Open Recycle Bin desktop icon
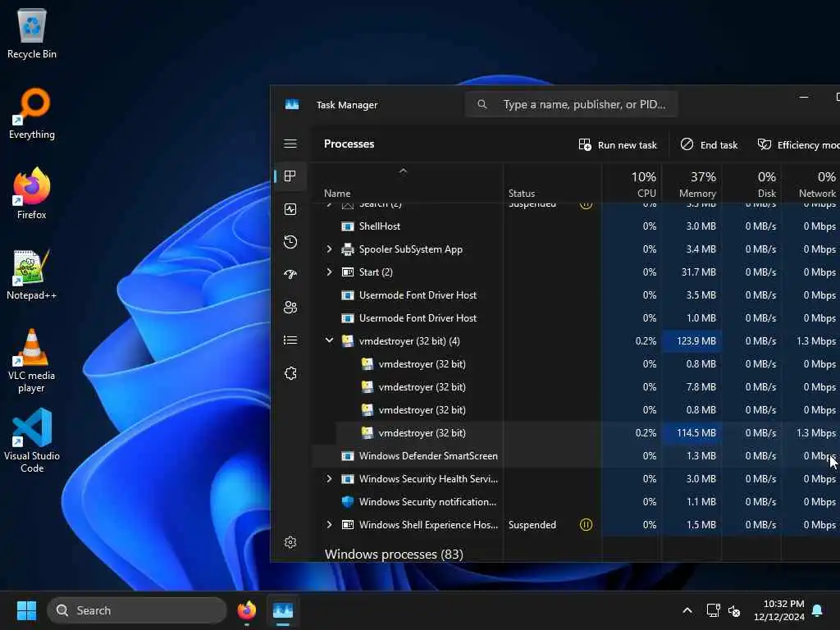 pos(32,34)
